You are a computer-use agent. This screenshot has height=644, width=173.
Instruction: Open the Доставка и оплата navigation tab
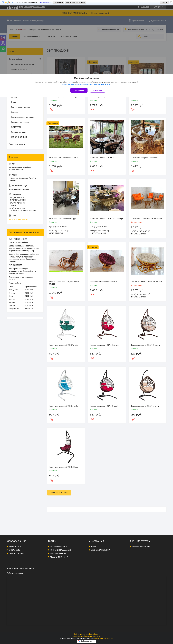coord(69,36)
